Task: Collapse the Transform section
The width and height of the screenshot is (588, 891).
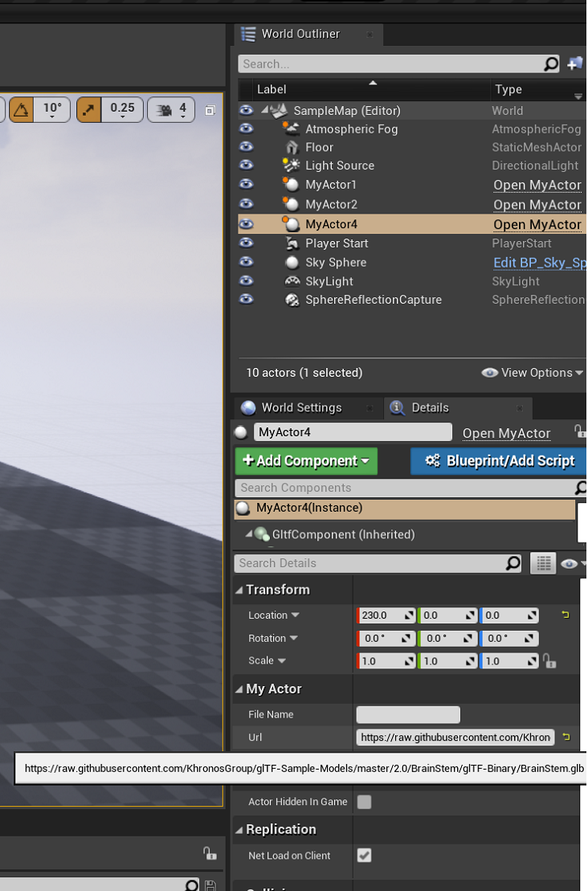Action: pyautogui.click(x=239, y=591)
